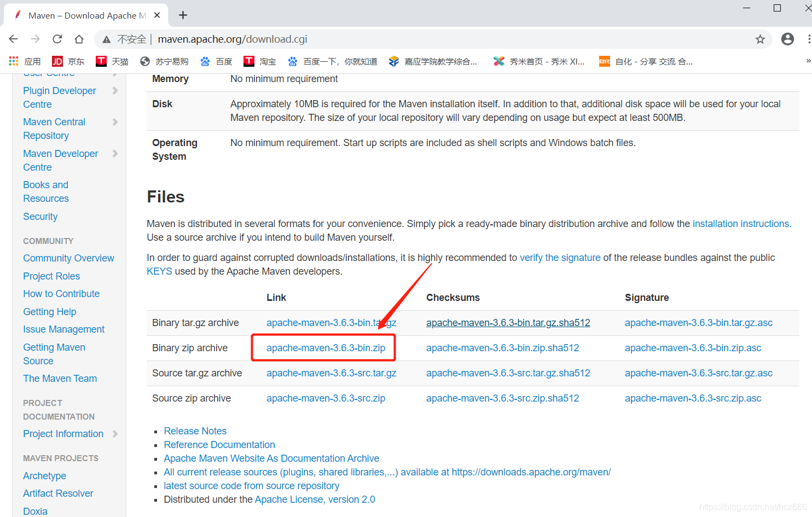Open Community Overview page

(x=68, y=258)
